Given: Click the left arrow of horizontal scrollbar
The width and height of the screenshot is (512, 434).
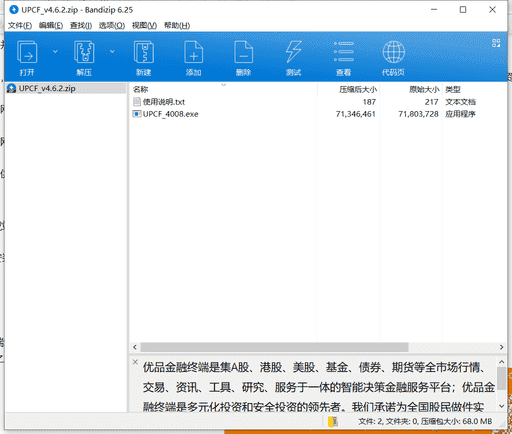Looking at the screenshot, I should click(x=135, y=347).
